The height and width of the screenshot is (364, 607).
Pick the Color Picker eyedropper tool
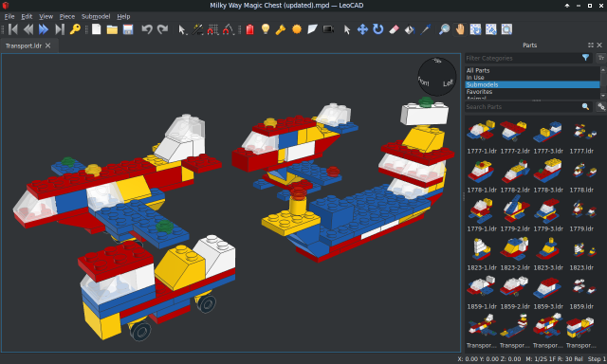[x=426, y=29]
